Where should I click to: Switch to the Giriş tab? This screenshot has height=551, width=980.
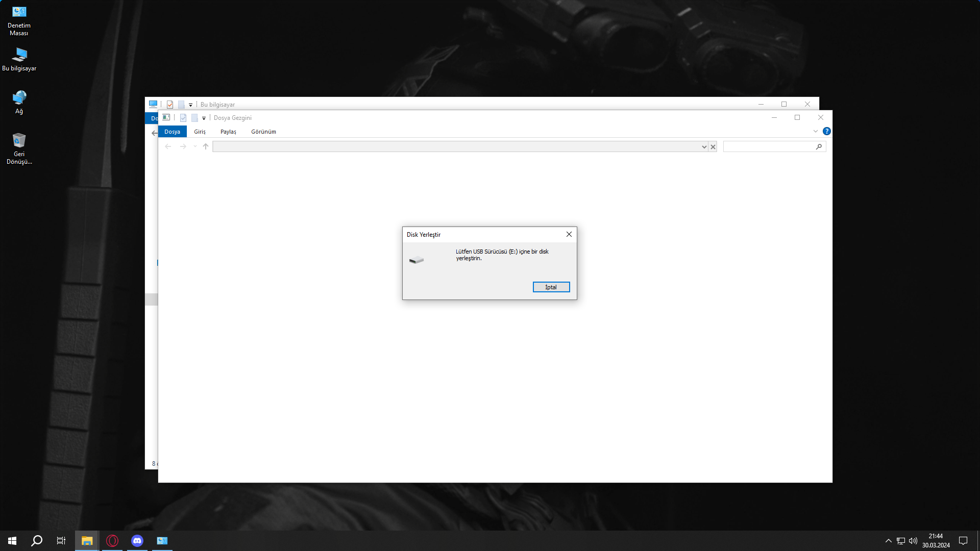200,132
